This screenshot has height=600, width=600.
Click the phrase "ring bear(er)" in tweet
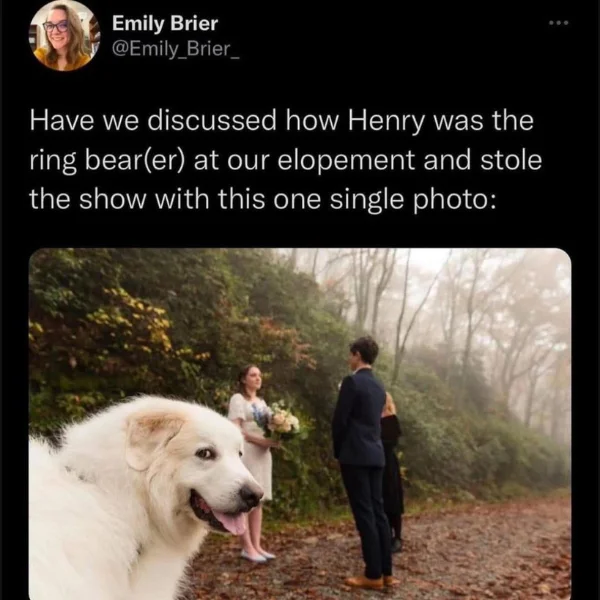coord(107,161)
